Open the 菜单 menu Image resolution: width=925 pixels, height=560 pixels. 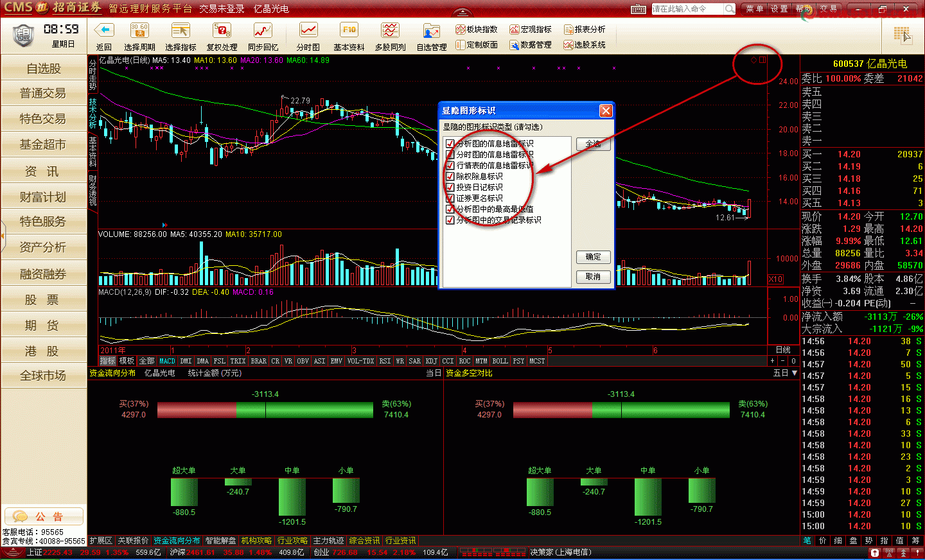(755, 9)
